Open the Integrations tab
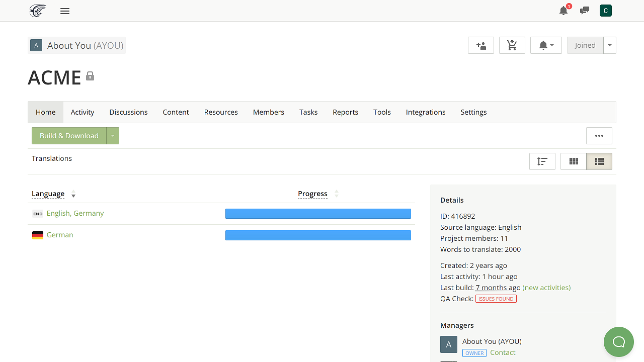The image size is (644, 362). coord(426,112)
